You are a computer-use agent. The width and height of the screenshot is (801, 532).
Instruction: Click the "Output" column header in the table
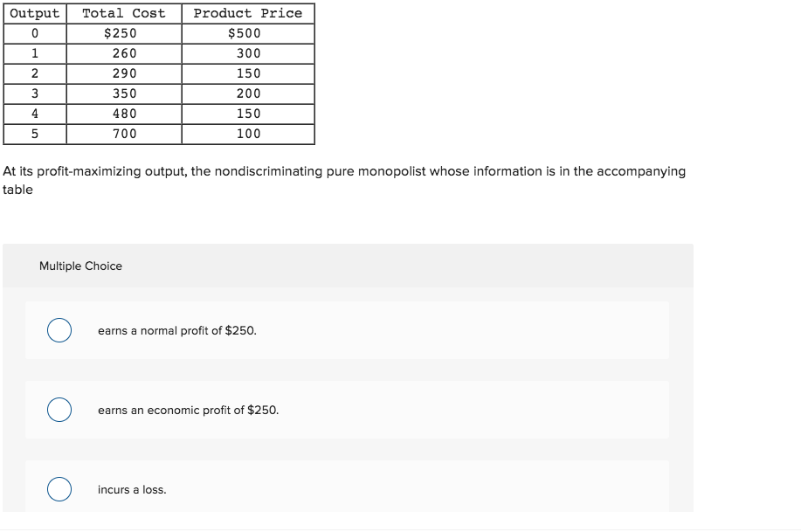(34, 13)
